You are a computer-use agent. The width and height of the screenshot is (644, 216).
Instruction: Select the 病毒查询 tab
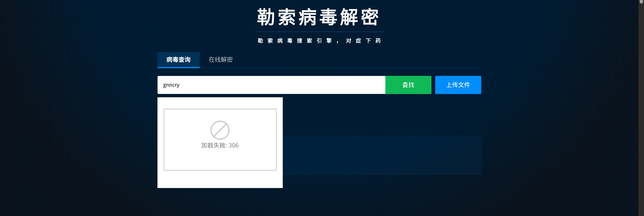click(178, 60)
